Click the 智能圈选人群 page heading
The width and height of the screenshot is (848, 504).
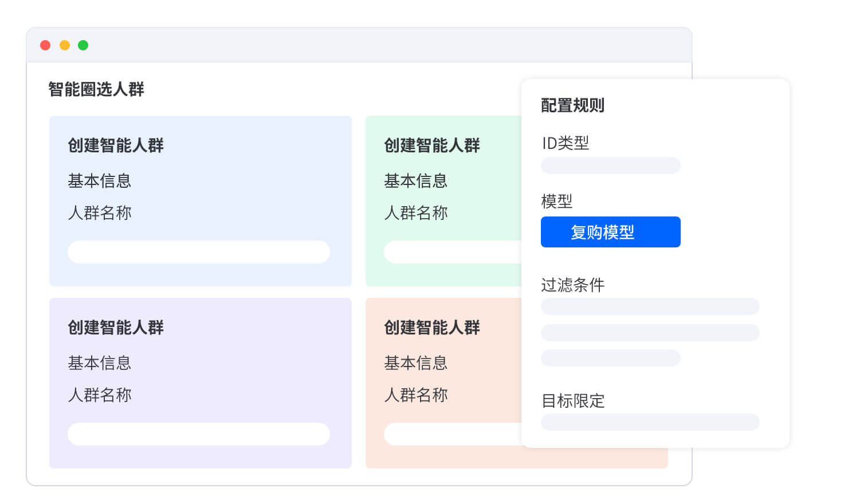click(96, 89)
